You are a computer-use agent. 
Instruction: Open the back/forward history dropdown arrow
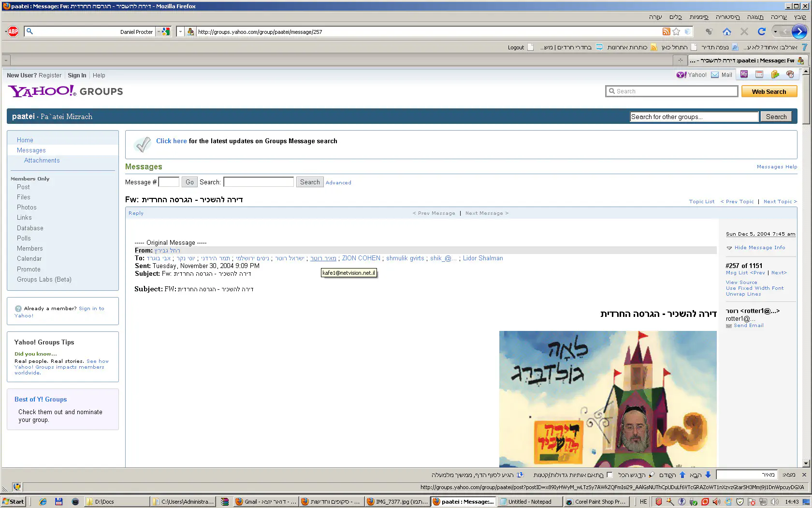775,31
